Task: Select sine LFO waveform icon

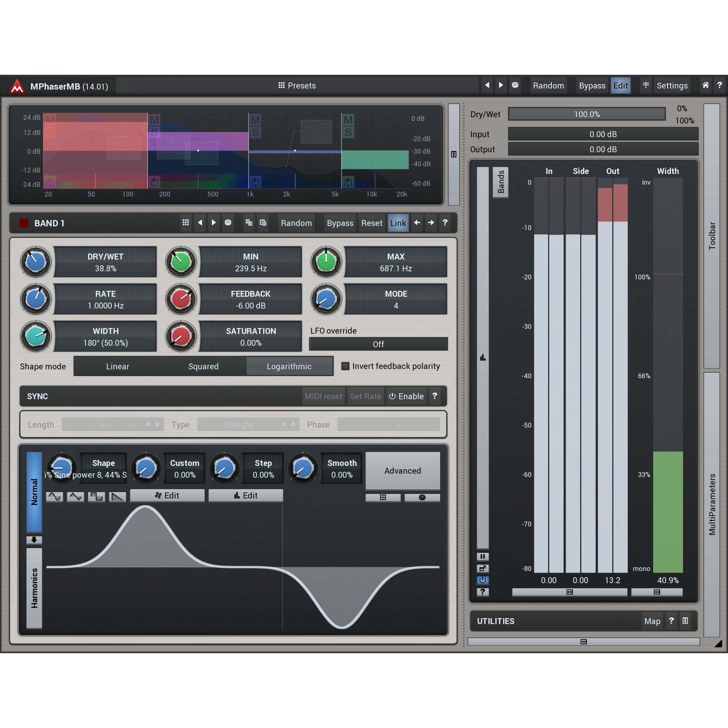Action: 55,496
